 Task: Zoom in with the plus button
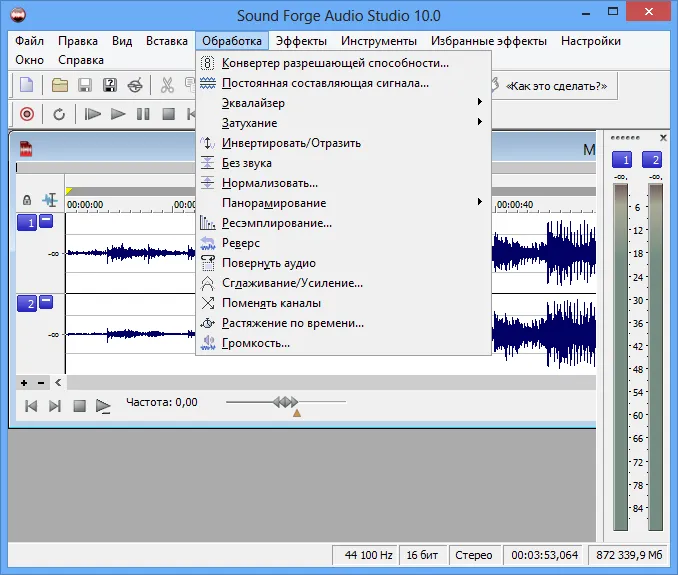(24, 383)
